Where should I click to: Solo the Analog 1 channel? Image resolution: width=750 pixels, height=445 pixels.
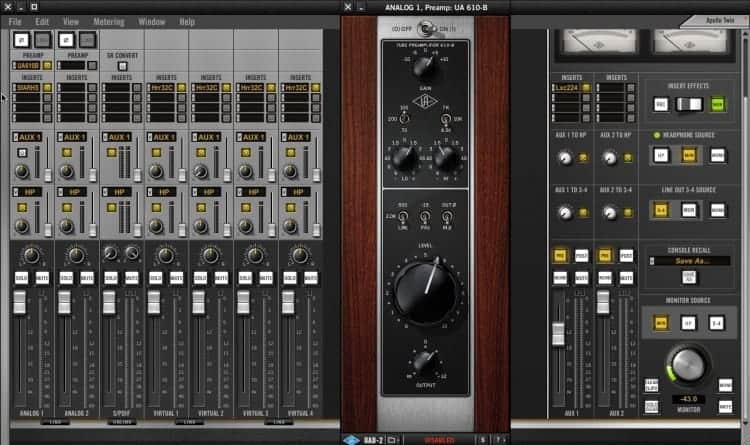point(21,278)
